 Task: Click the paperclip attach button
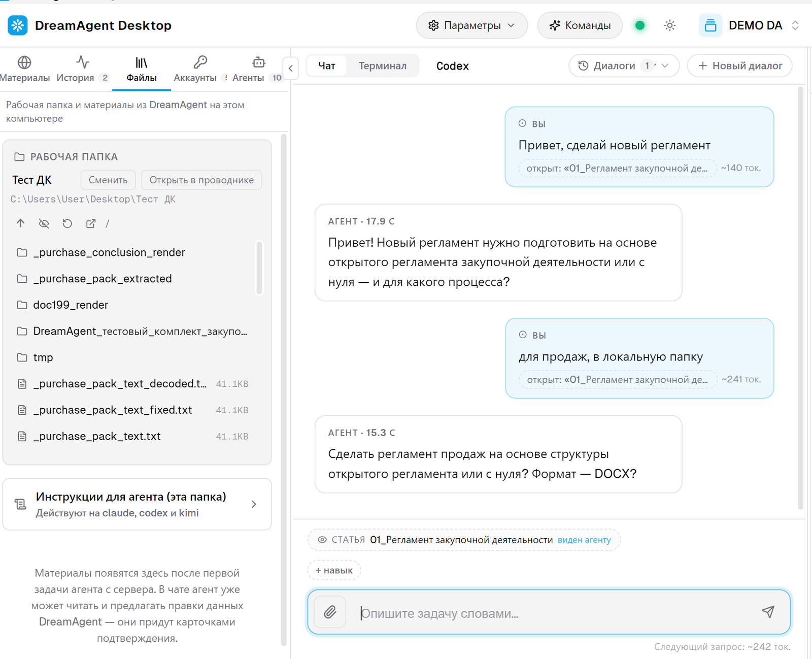(x=330, y=612)
